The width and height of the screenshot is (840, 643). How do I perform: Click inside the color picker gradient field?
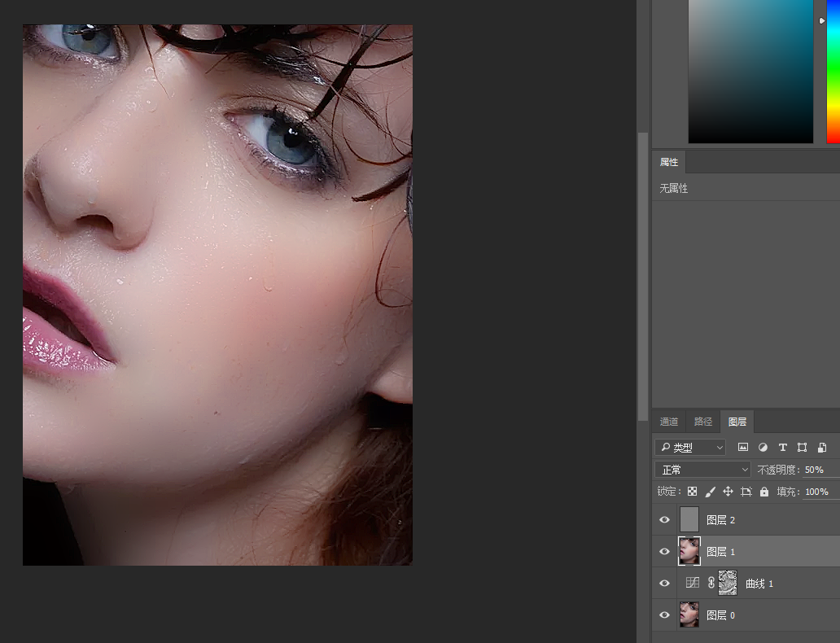point(750,72)
